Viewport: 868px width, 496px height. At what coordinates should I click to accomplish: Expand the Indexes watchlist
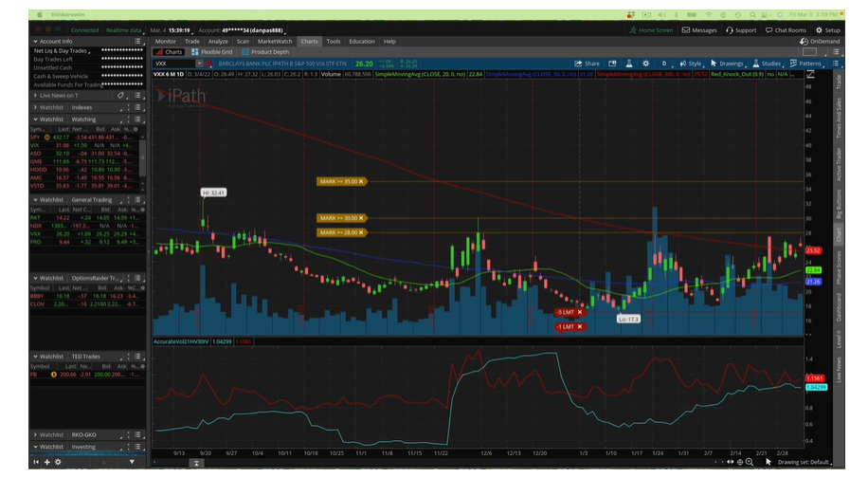pyautogui.click(x=35, y=107)
